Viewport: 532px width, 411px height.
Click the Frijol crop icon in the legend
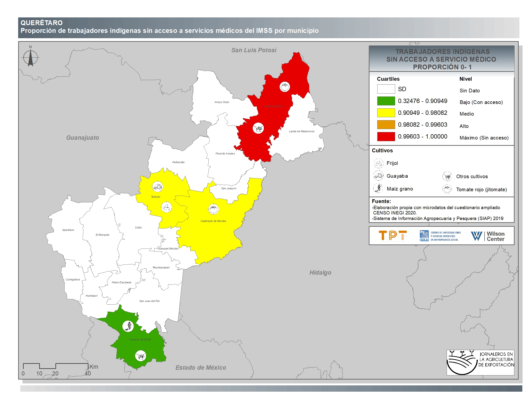pos(378,163)
